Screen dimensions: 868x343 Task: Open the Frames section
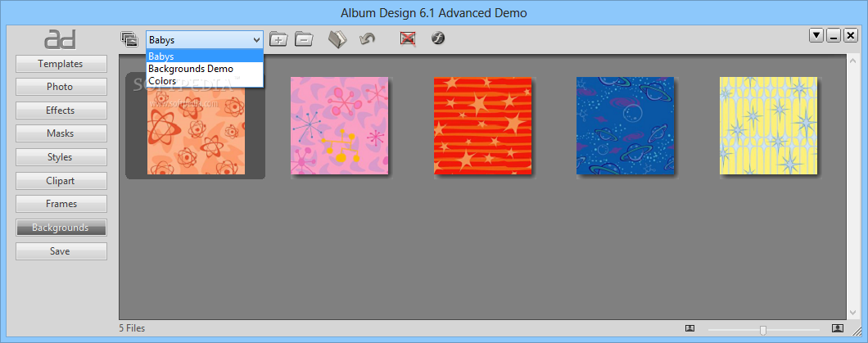click(61, 204)
